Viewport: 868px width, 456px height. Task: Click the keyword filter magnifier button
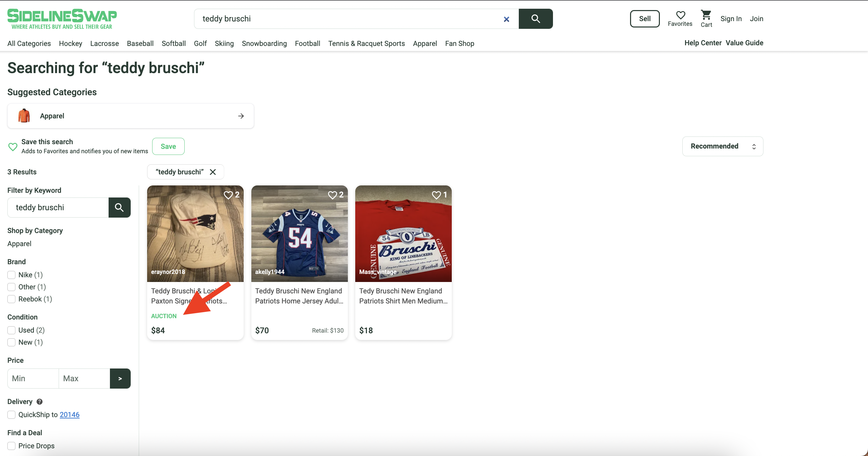tap(119, 207)
